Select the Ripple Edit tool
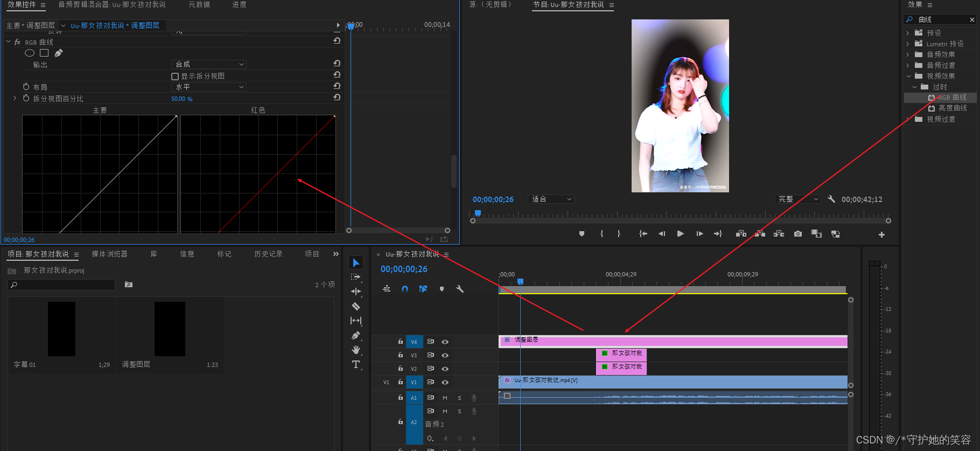Screen dimensions: 980x451 356,292
